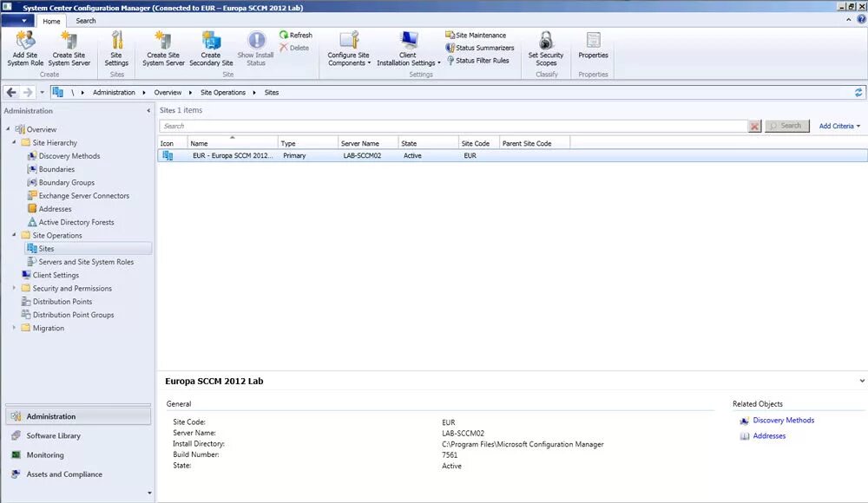The height and width of the screenshot is (503, 868).
Task: Select Discovery Methods in the tree
Action: tap(69, 156)
